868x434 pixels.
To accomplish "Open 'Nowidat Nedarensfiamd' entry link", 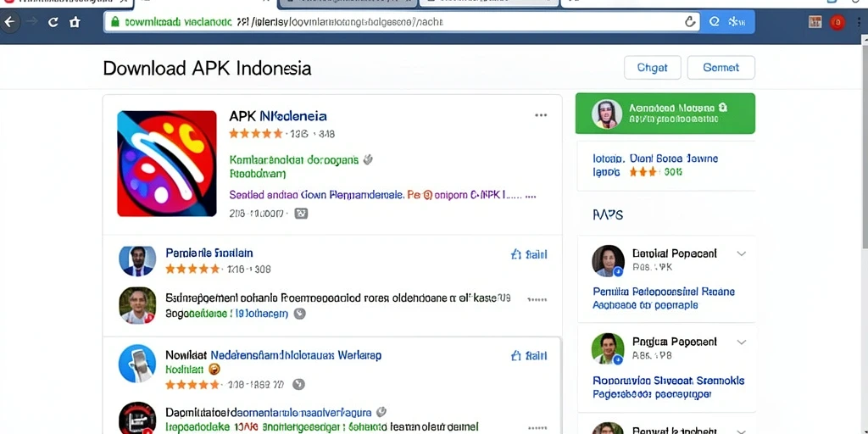I will pyautogui.click(x=274, y=355).
